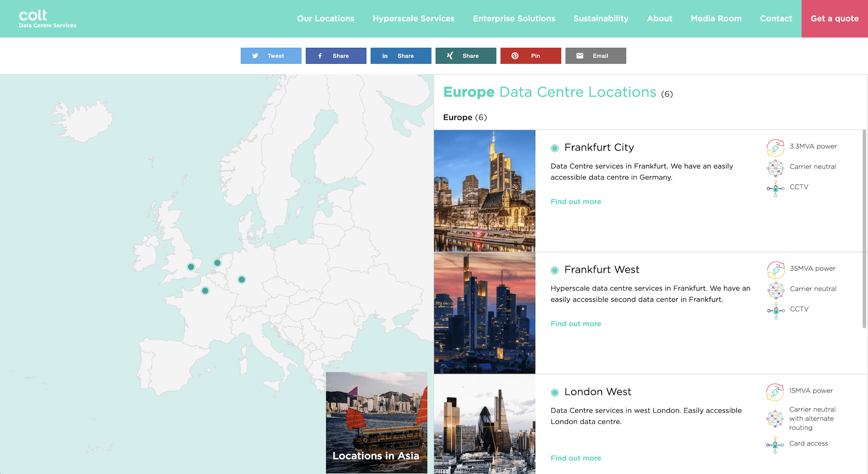
Task: Click the London West location dot
Action: click(x=555, y=393)
